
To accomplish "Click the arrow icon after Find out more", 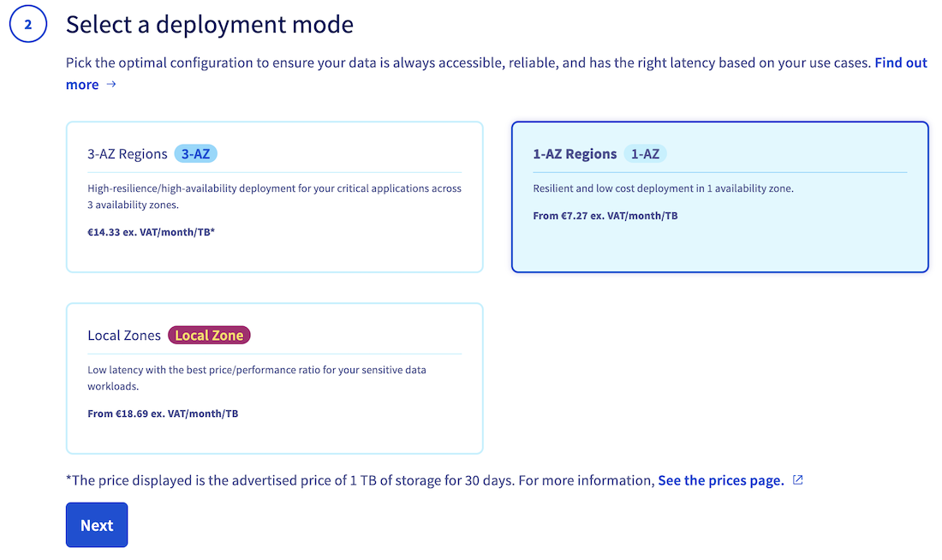I will [x=111, y=85].
